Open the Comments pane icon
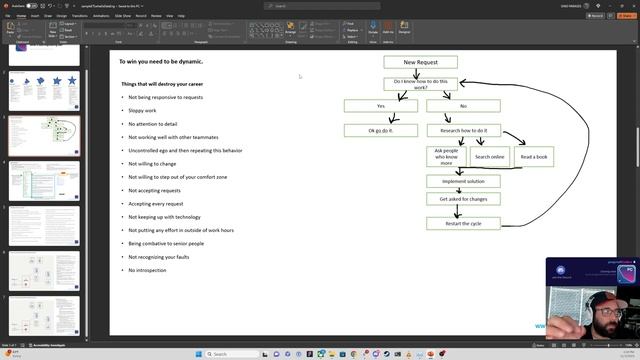The image size is (640, 360). click(611, 16)
